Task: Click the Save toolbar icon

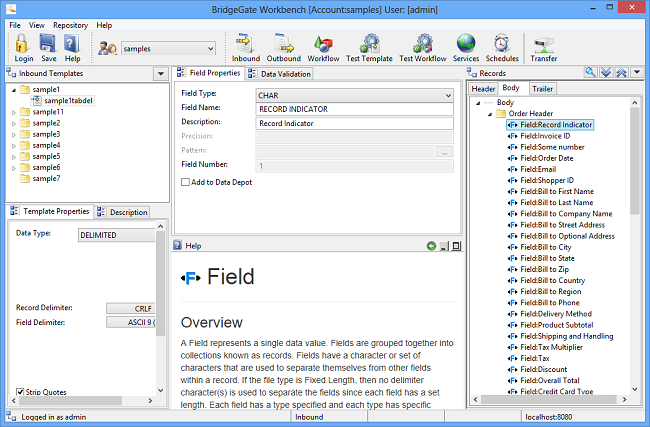Action: pos(48,46)
